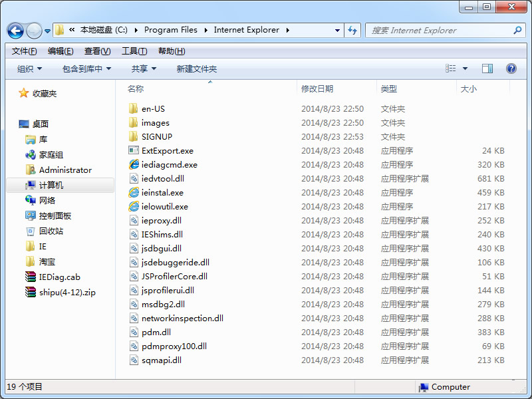Click the search magnifier icon

click(x=517, y=30)
